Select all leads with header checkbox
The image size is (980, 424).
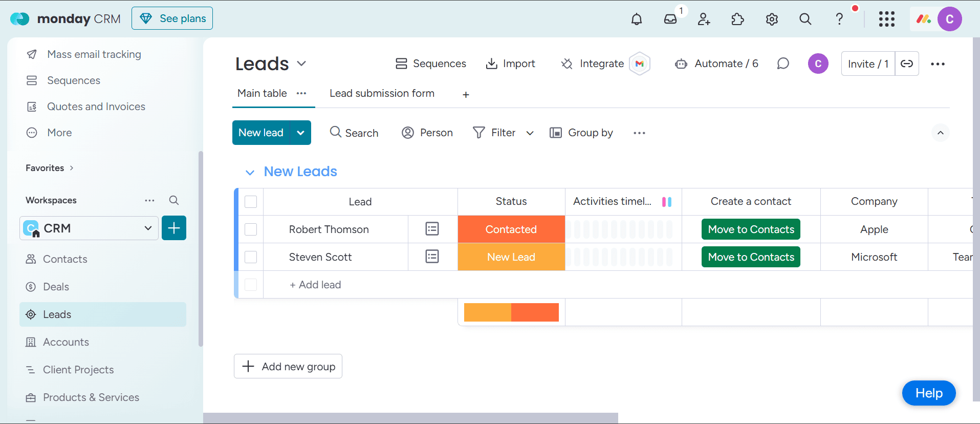coord(251,202)
